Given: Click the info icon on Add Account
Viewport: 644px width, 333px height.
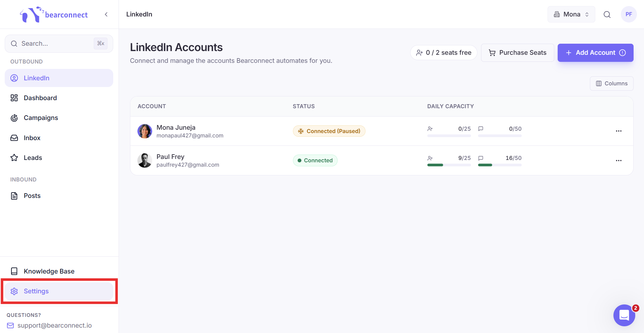Looking at the screenshot, I should tap(622, 53).
